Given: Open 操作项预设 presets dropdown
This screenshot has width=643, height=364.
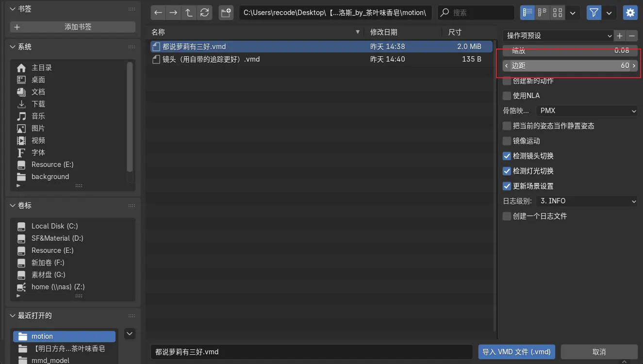Looking at the screenshot, I should click(x=558, y=36).
